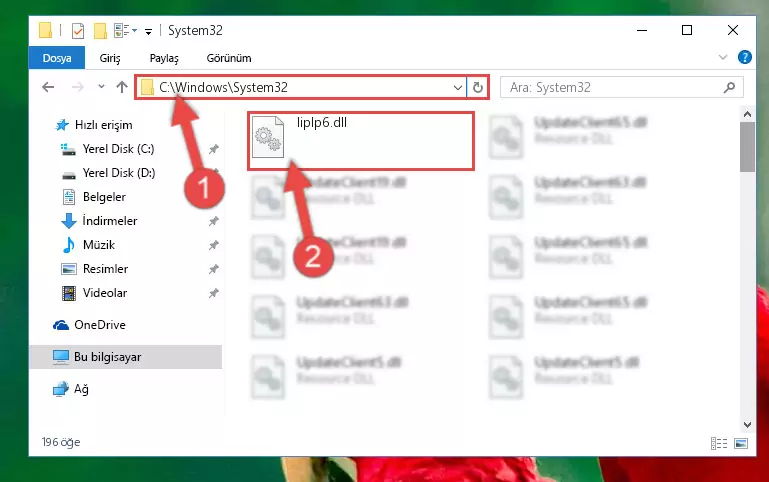Click the pin icon beside Resimler

point(213,269)
